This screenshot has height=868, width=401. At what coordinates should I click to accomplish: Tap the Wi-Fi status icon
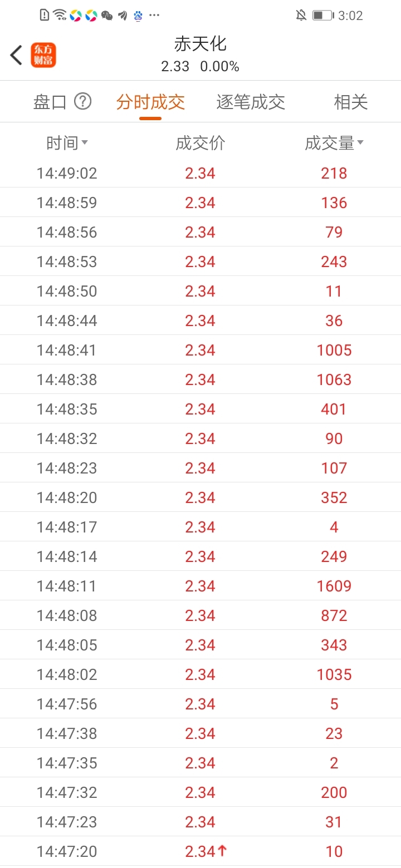[60, 16]
